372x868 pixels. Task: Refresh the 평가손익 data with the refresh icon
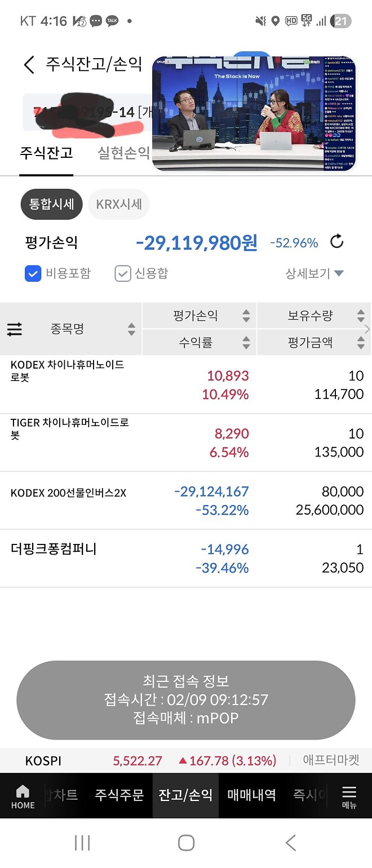(336, 242)
